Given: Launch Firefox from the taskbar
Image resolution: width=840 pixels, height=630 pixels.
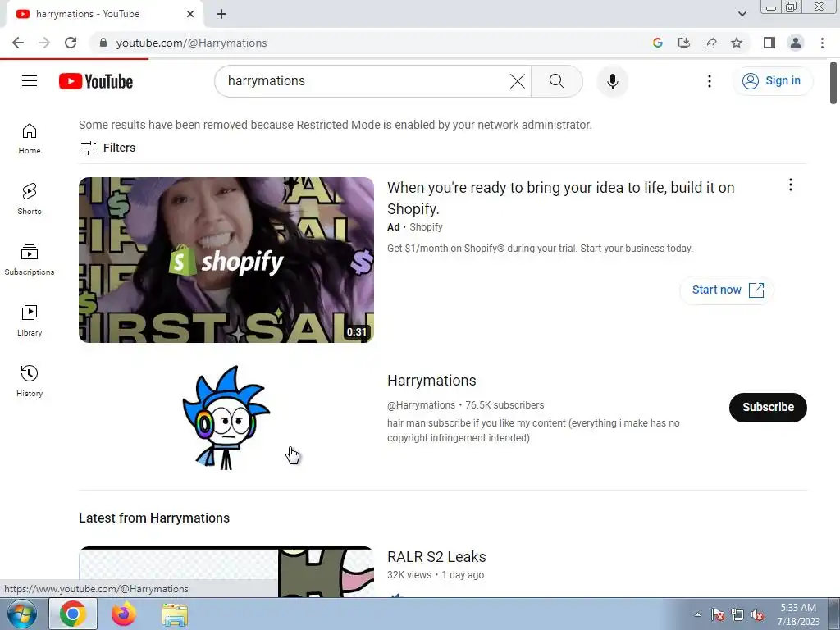Looking at the screenshot, I should (x=123, y=614).
